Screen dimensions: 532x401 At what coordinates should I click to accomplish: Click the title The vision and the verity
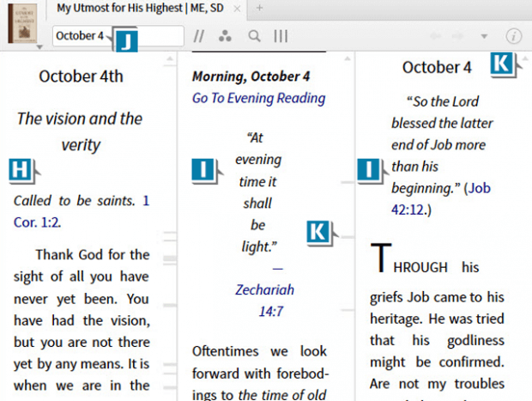[80, 132]
